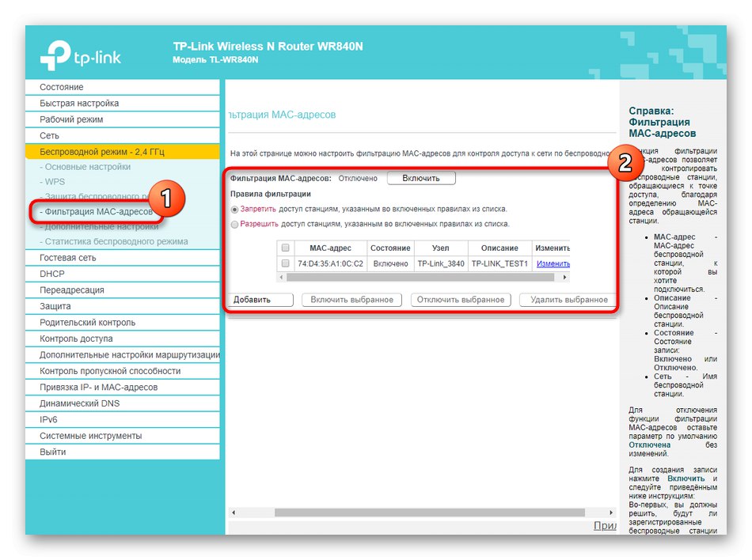Tick checkbox for 74:D4:35:A1:0C:C2 row
Image resolution: width=752 pixels, height=560 pixels.
point(285,263)
